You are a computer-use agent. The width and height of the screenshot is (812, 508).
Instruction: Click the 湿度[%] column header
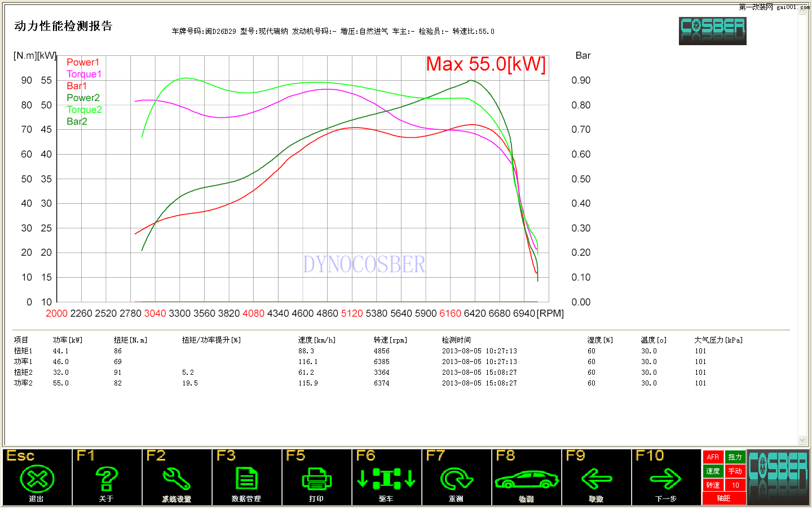pyautogui.click(x=600, y=340)
